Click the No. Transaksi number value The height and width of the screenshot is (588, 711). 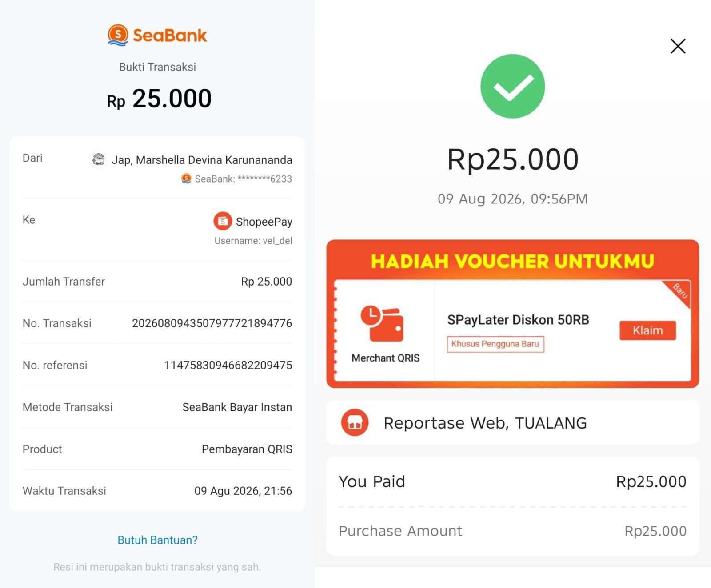click(x=212, y=323)
